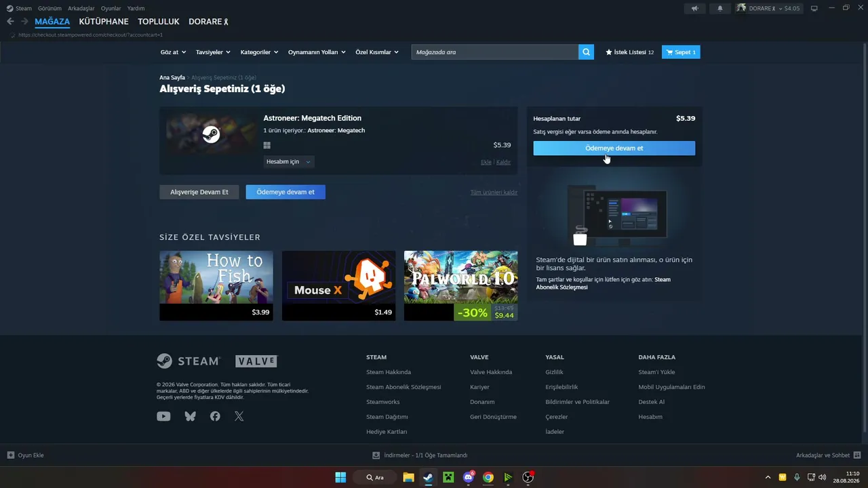Image resolution: width=868 pixels, height=488 pixels.
Task: Click the Steam logo in the footer
Action: [188, 361]
